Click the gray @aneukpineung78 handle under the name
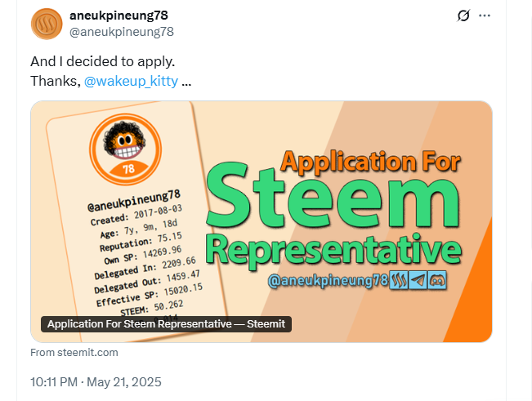The height and width of the screenshot is (401, 532). click(x=121, y=31)
